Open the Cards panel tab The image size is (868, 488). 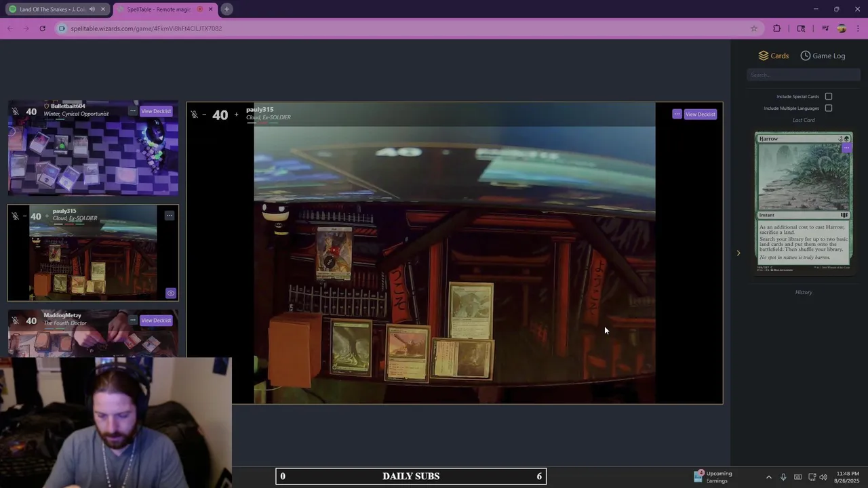point(773,56)
